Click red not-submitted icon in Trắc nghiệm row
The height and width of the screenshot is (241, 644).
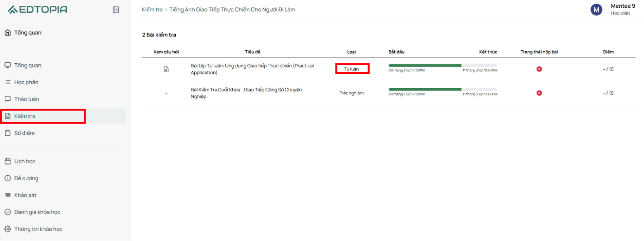click(539, 93)
